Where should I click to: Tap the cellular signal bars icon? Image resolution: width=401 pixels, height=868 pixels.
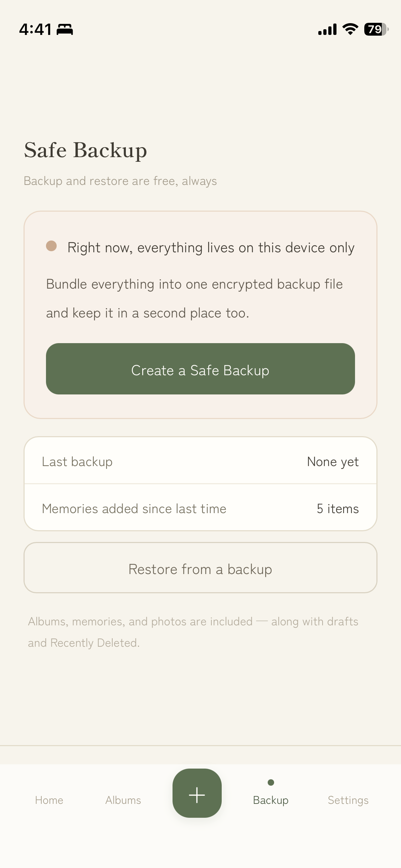(x=327, y=30)
